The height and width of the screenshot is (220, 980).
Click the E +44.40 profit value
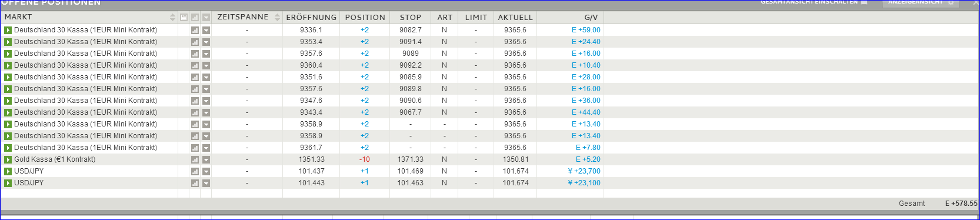pyautogui.click(x=586, y=112)
